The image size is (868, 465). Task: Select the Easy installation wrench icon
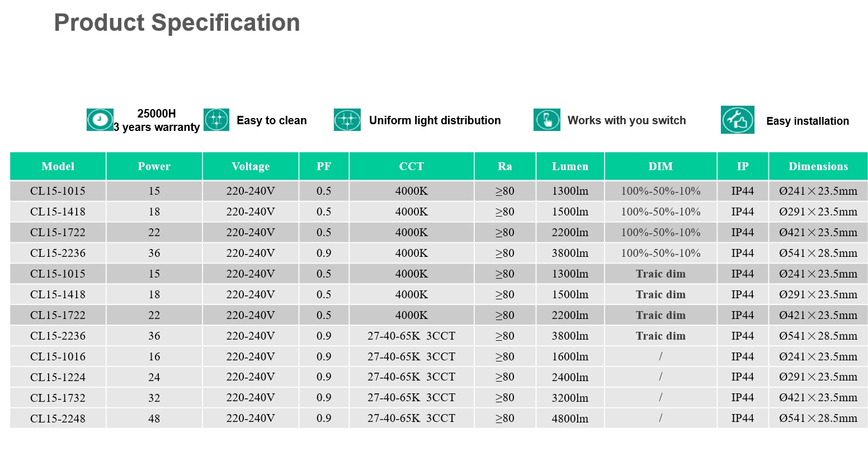pyautogui.click(x=737, y=120)
